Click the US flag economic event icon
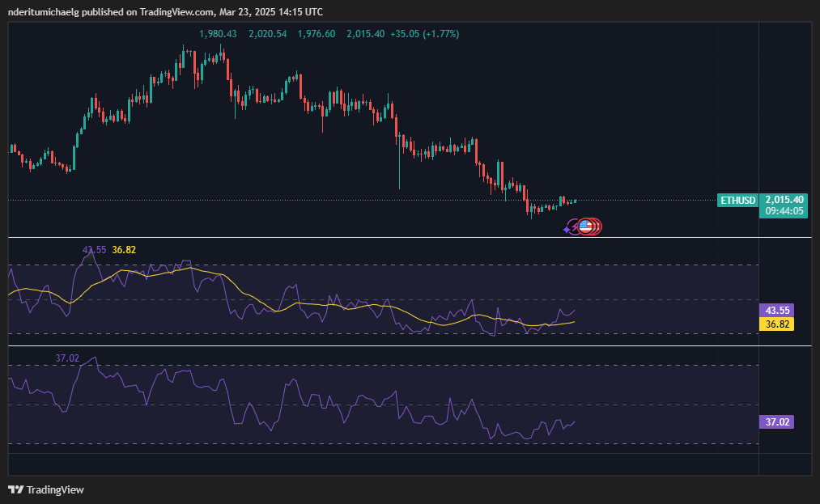This screenshot has width=820, height=504. coord(586,227)
